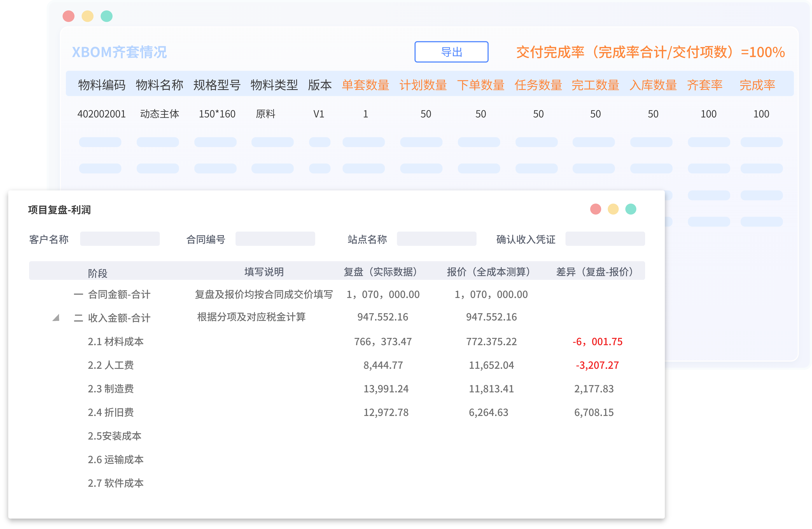Image resolution: width=812 pixels, height=529 pixels.
Task: Click the red -3,207.27 difference value
Action: pyautogui.click(x=597, y=365)
